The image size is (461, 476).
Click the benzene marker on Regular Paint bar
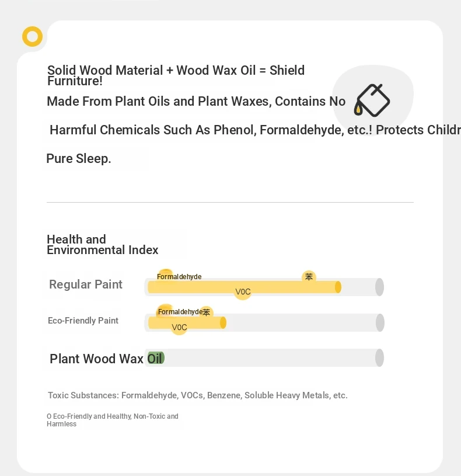pos(309,277)
